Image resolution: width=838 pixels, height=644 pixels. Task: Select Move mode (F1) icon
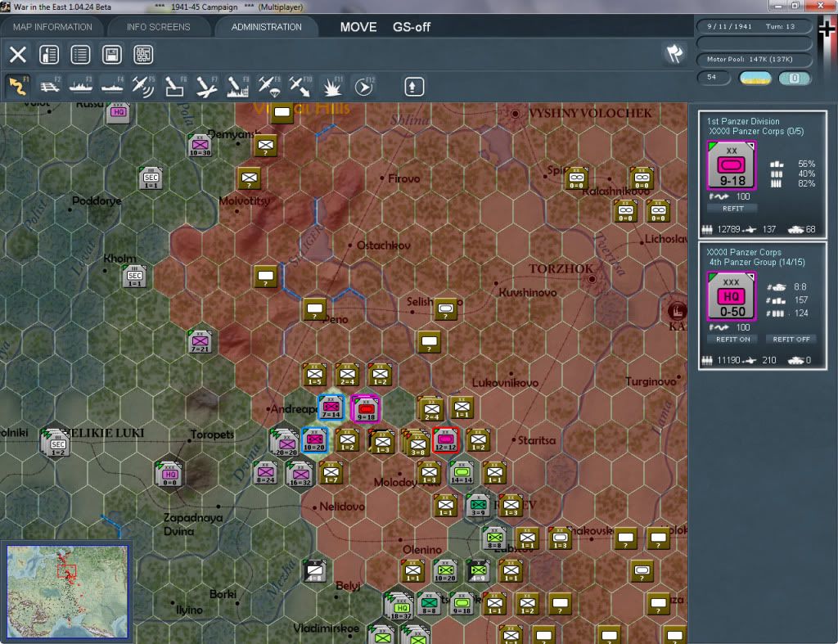(x=18, y=86)
